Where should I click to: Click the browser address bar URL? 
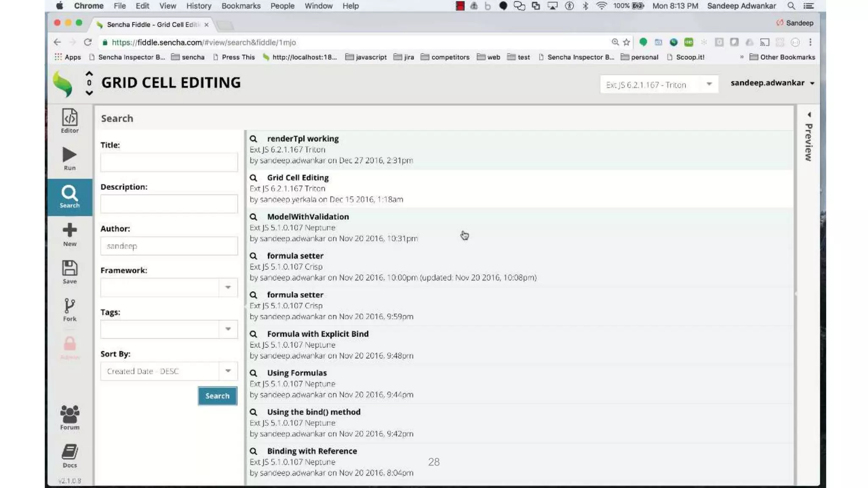click(204, 42)
